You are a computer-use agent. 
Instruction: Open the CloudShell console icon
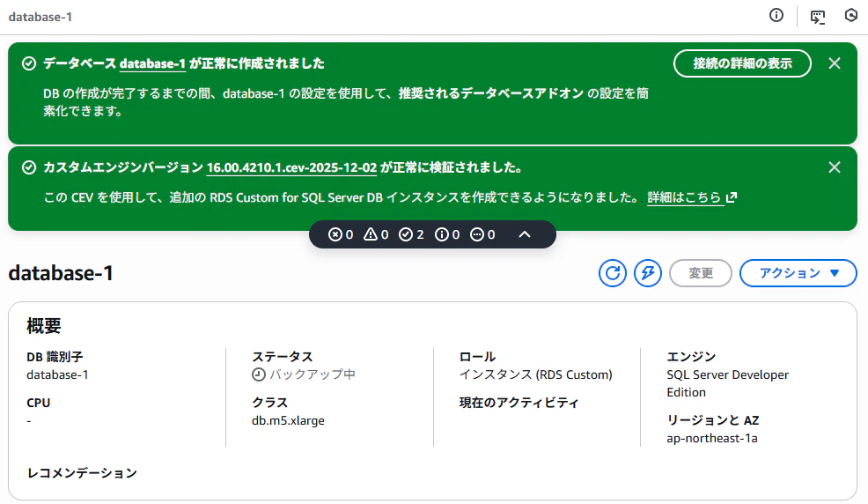coord(818,17)
